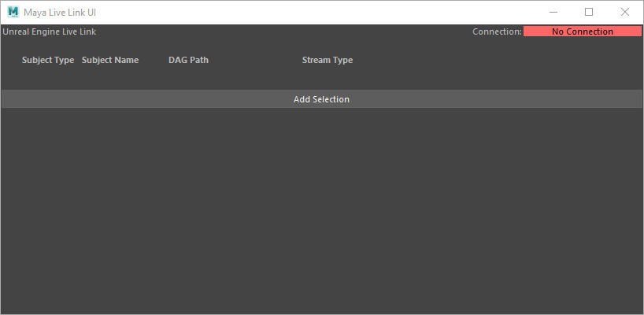This screenshot has height=315, width=644.
Task: Click blank gap between Live Link and Connection labels
Action: 283,31
